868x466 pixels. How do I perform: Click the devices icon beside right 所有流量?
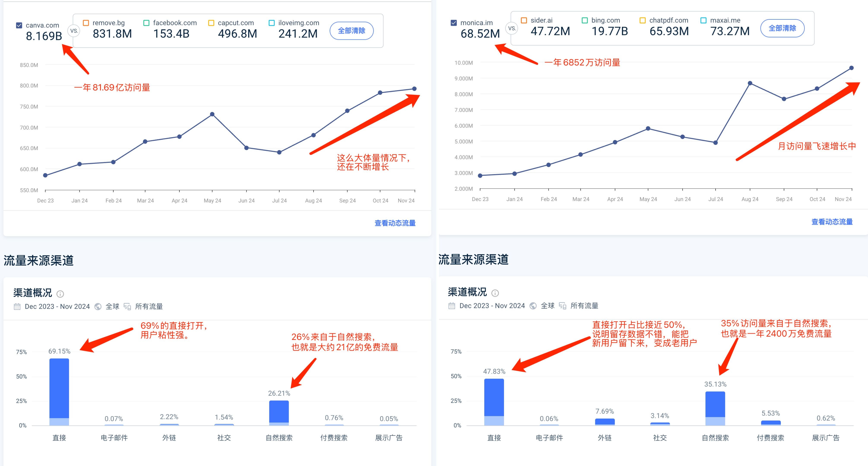point(562,306)
